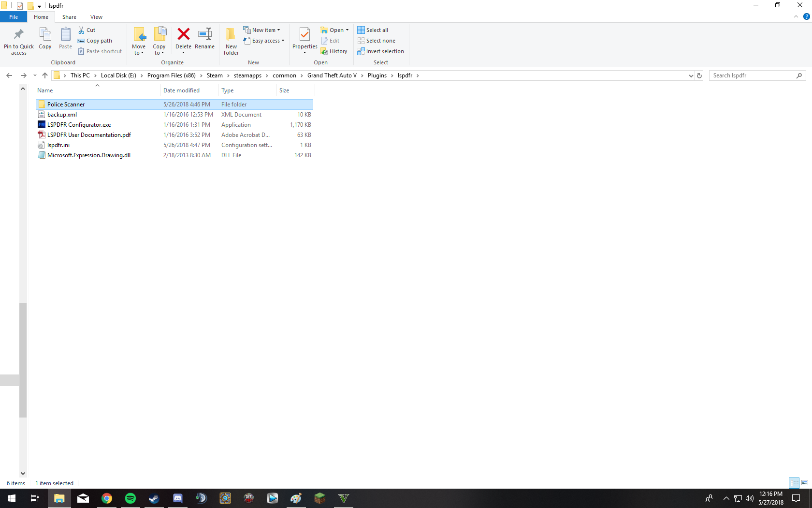Go forward in navigation history

(x=23, y=75)
